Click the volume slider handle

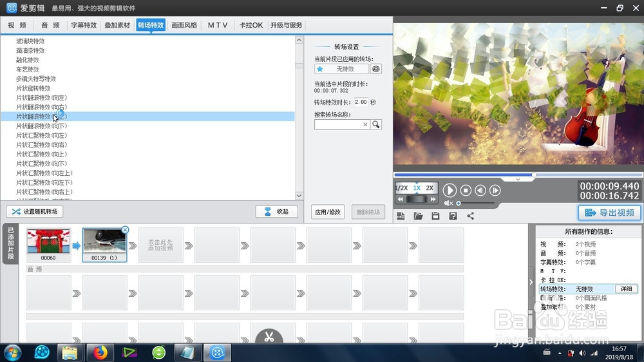click(459, 204)
